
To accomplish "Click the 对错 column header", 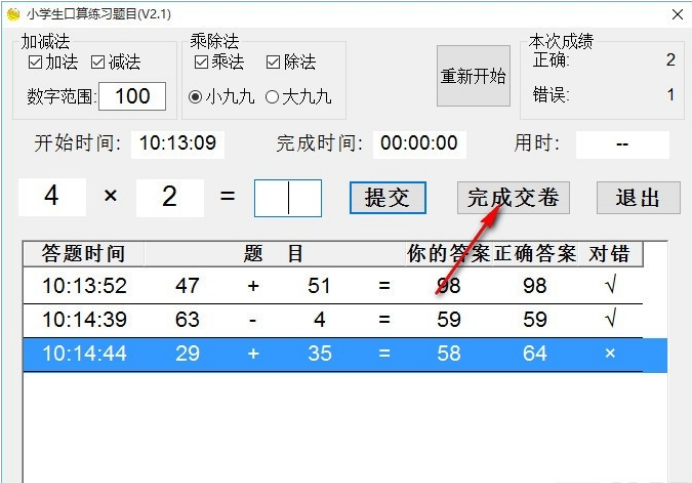I will coord(610,254).
